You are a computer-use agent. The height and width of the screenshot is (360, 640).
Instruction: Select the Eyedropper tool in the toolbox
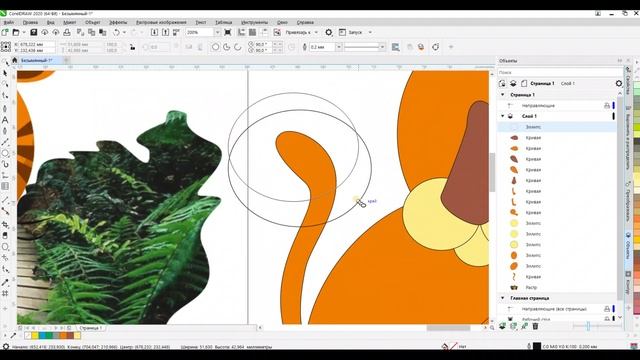point(5,282)
